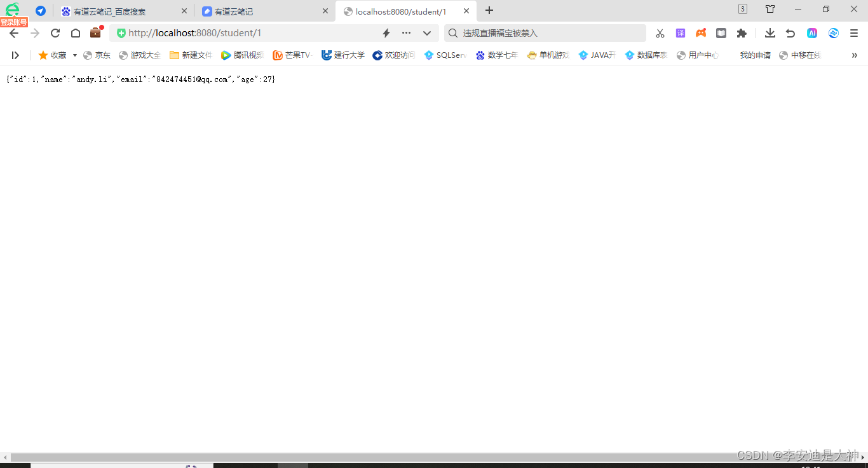Open the three-dot address bar options
The width and height of the screenshot is (868, 468).
pyautogui.click(x=407, y=33)
